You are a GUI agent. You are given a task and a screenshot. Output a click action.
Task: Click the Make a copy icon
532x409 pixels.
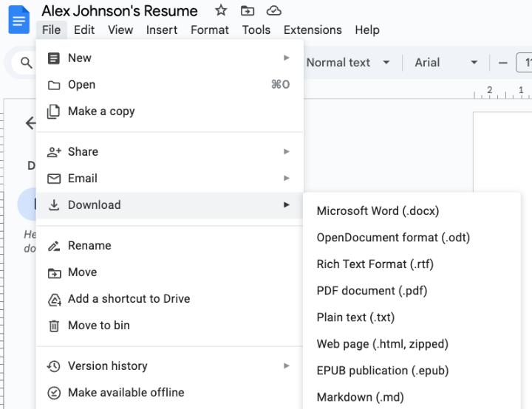pyautogui.click(x=53, y=111)
